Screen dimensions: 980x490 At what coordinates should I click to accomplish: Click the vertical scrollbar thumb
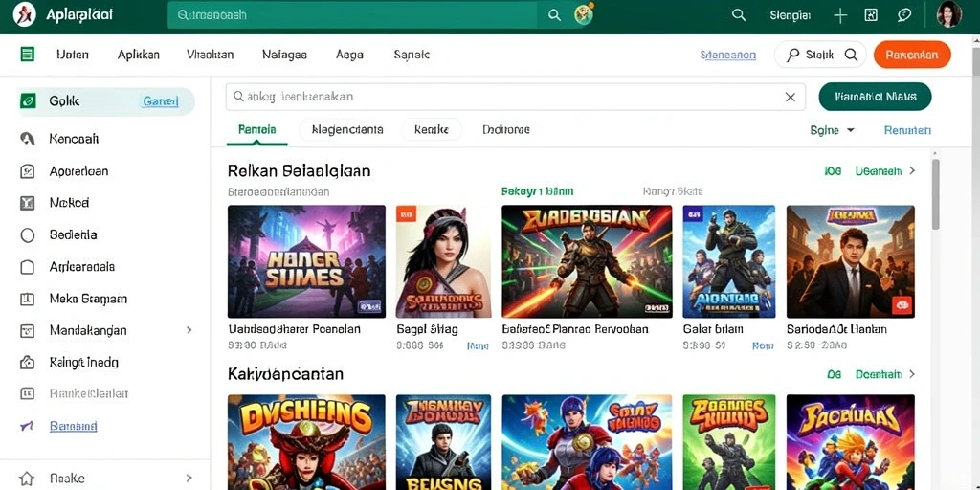[936, 193]
